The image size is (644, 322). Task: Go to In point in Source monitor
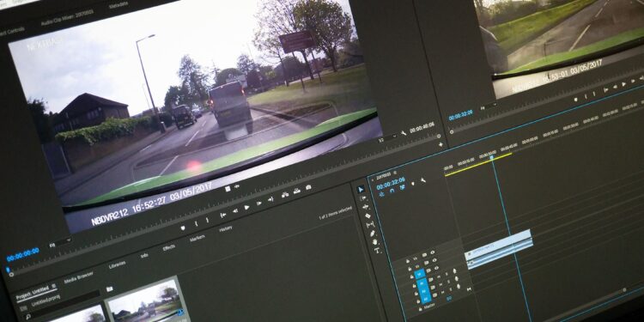click(223, 216)
